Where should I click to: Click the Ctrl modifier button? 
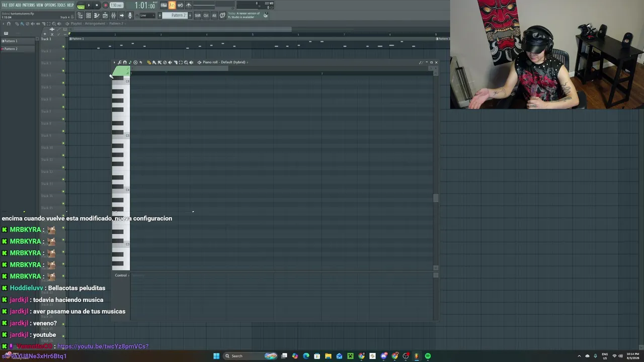pyautogui.click(x=206, y=16)
